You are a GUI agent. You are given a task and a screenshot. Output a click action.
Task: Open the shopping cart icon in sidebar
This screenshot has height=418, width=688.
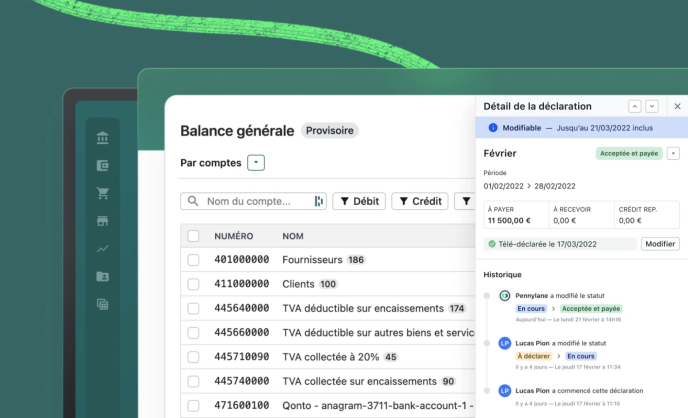pos(103,193)
